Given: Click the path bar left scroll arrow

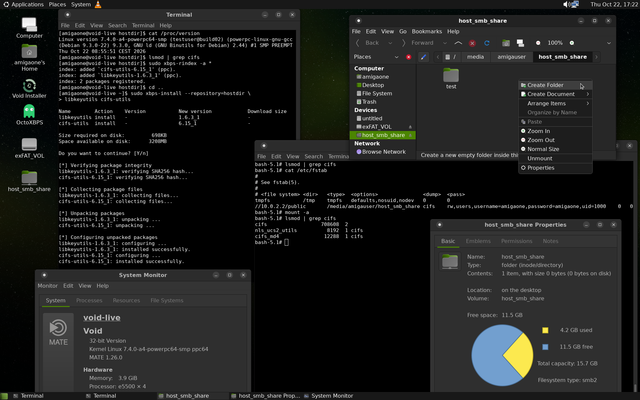Looking at the screenshot, I should pyautogui.click(x=438, y=57).
